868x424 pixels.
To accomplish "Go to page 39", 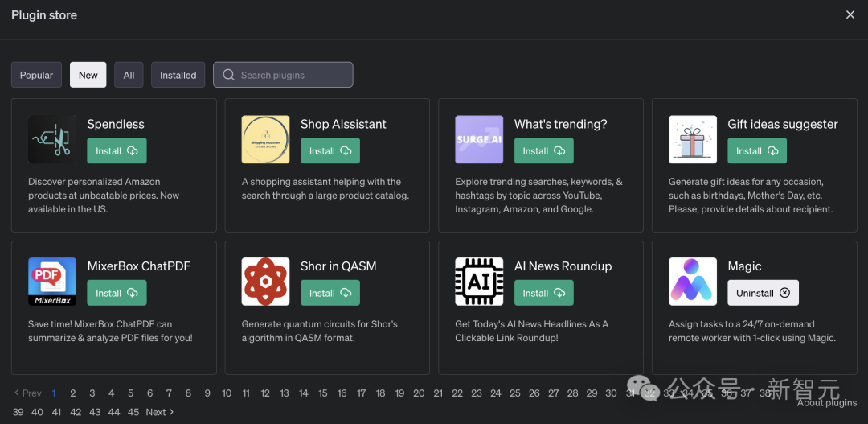I will point(18,412).
